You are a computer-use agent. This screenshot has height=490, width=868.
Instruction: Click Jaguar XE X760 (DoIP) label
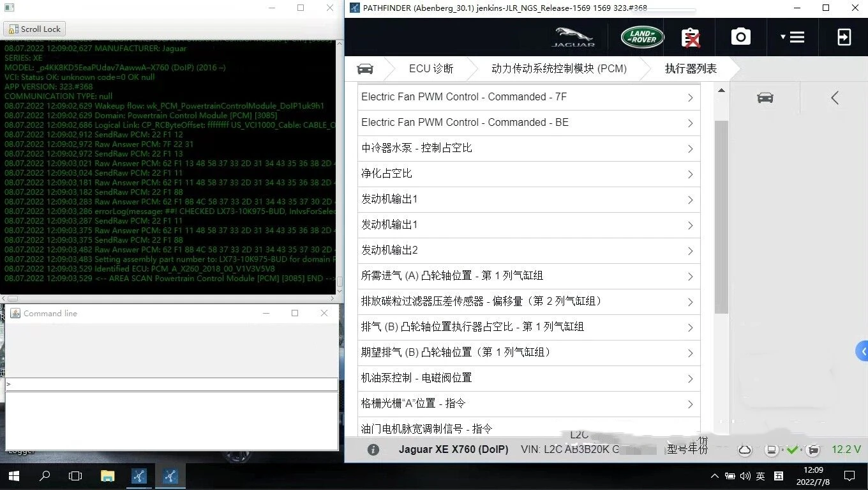point(454,450)
